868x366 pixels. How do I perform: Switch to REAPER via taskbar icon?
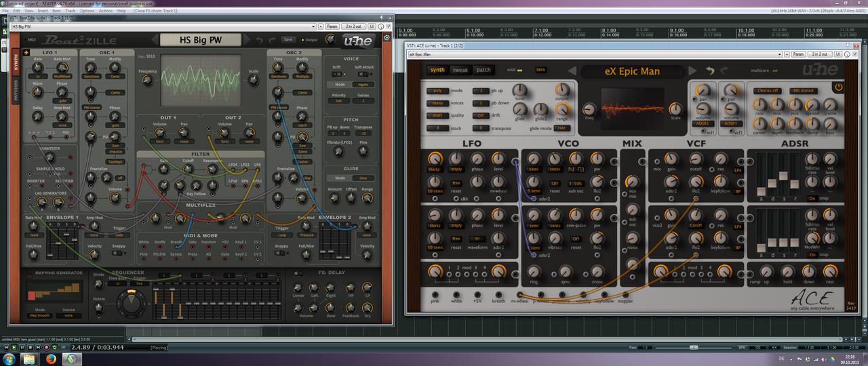click(73, 359)
